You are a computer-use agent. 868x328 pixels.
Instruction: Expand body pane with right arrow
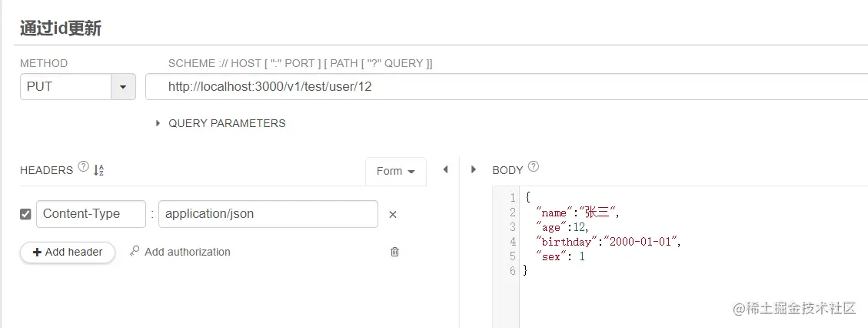474,170
